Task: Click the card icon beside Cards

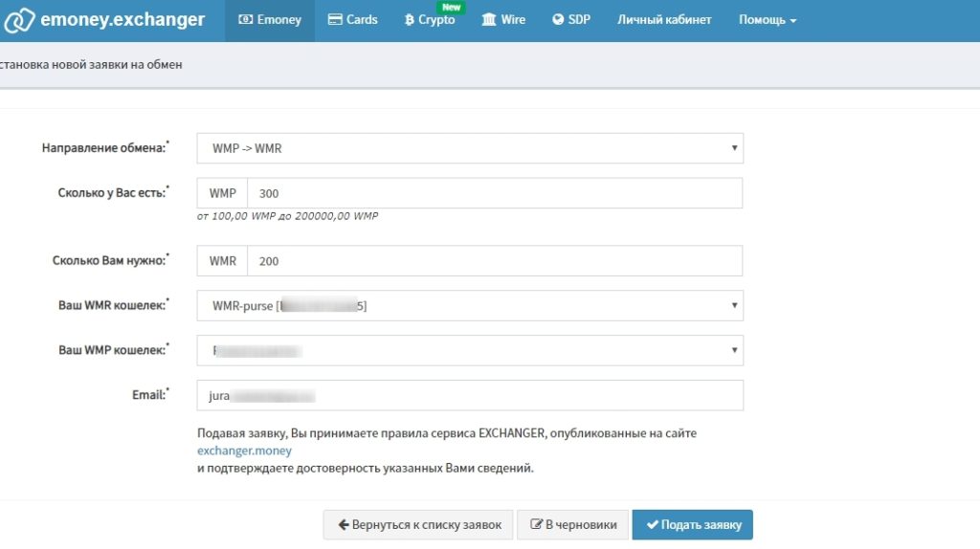Action: [335, 20]
